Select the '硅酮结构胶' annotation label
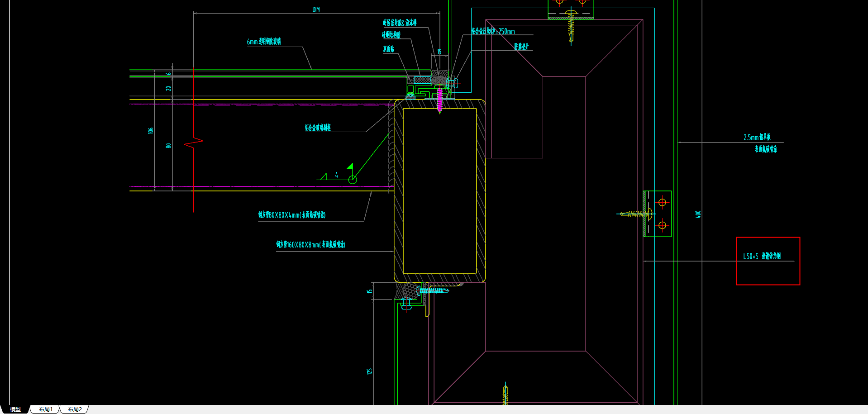 (x=391, y=35)
